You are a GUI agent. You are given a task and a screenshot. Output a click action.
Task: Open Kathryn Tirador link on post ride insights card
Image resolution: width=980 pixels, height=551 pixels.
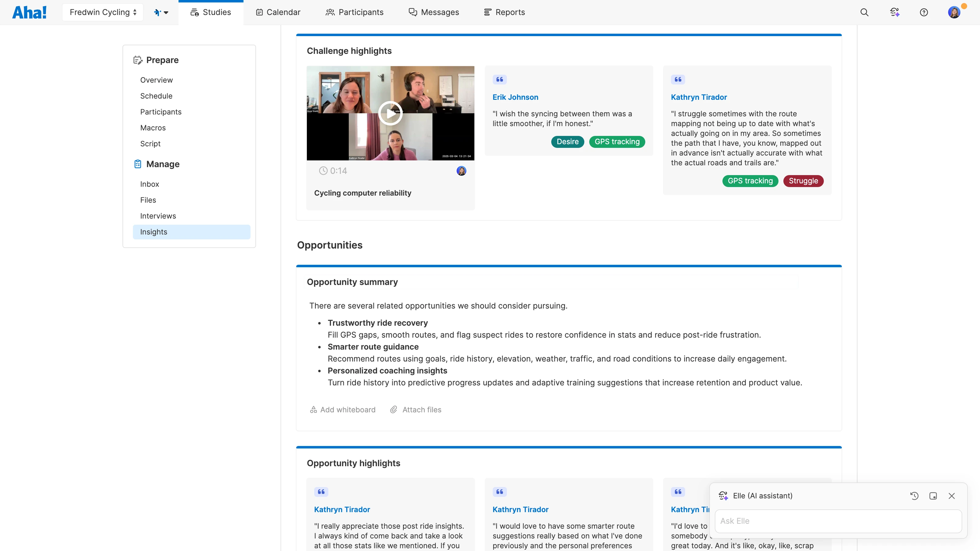pyautogui.click(x=342, y=509)
